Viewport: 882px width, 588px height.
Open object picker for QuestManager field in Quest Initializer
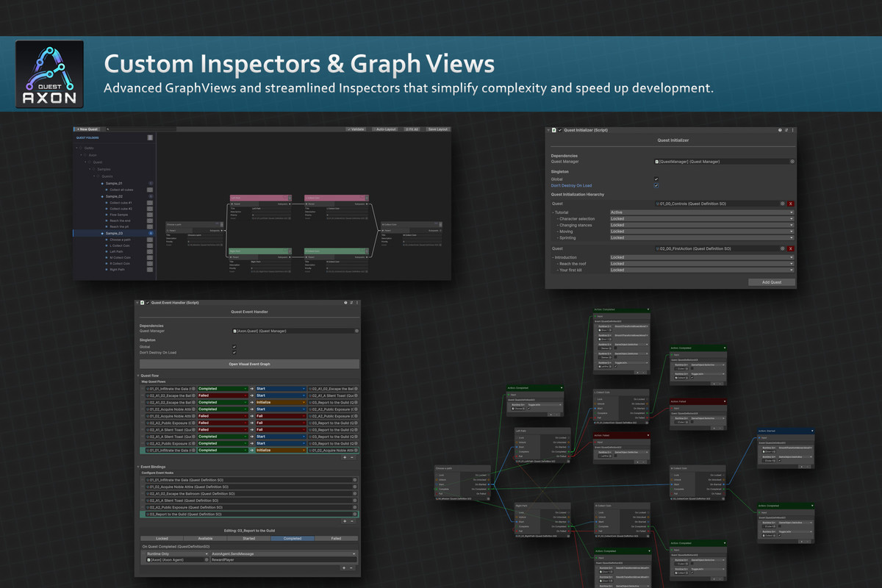coord(792,161)
